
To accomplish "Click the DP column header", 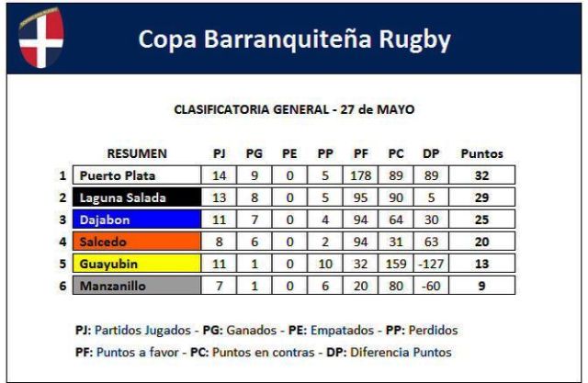I will coord(431,153).
